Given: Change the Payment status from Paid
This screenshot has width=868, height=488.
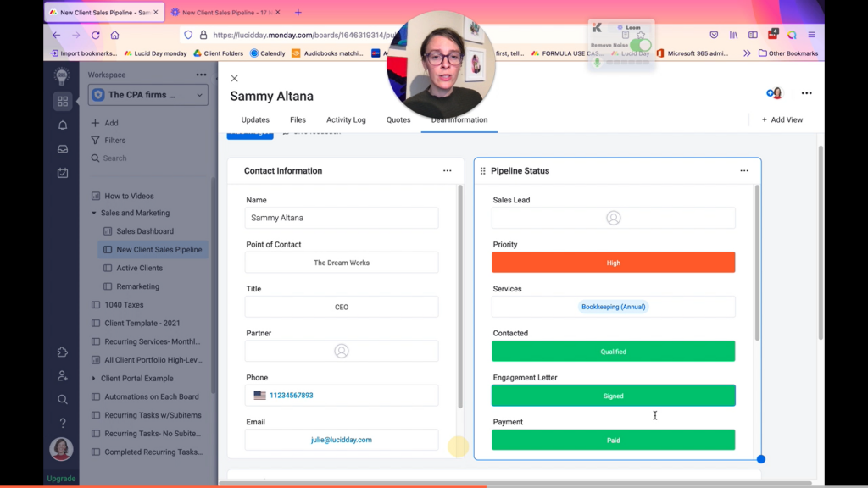Looking at the screenshot, I should pyautogui.click(x=614, y=440).
